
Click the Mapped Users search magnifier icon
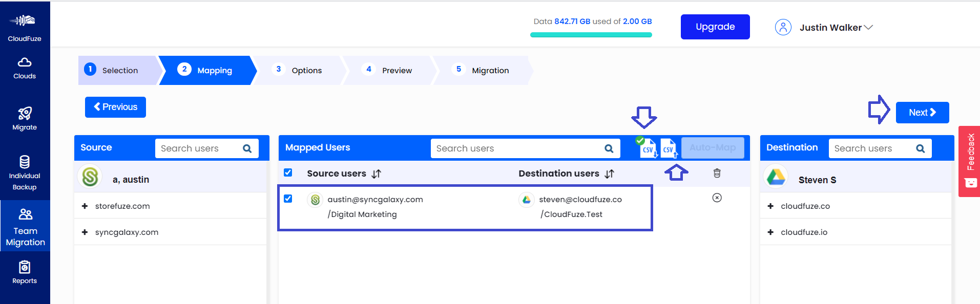609,148
